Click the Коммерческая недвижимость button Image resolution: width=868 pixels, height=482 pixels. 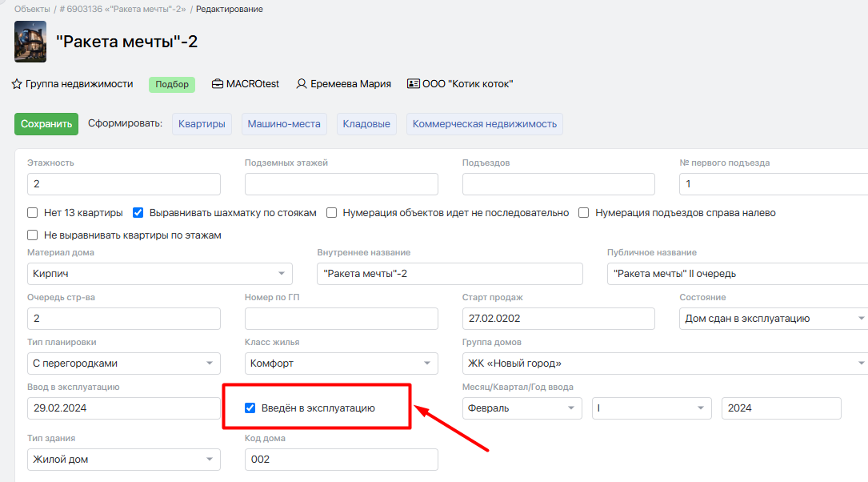[485, 124]
